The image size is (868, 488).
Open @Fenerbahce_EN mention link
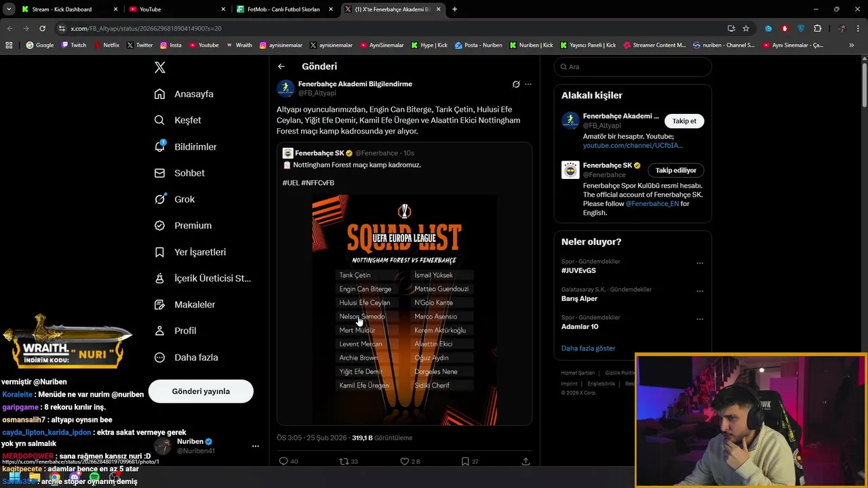click(x=652, y=203)
